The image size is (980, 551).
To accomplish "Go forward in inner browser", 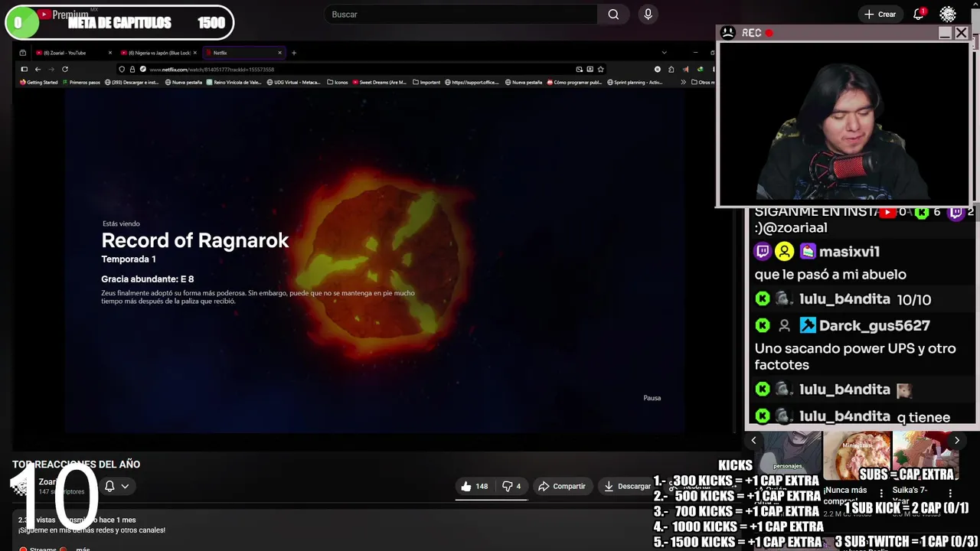I will point(51,69).
